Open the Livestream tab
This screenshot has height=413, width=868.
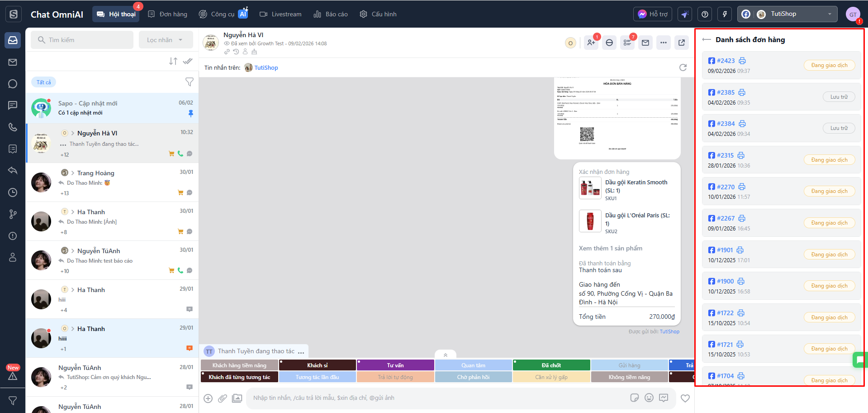tap(280, 14)
